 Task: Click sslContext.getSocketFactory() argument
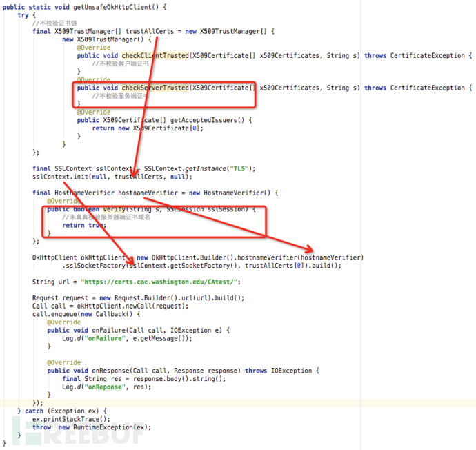(x=183, y=266)
